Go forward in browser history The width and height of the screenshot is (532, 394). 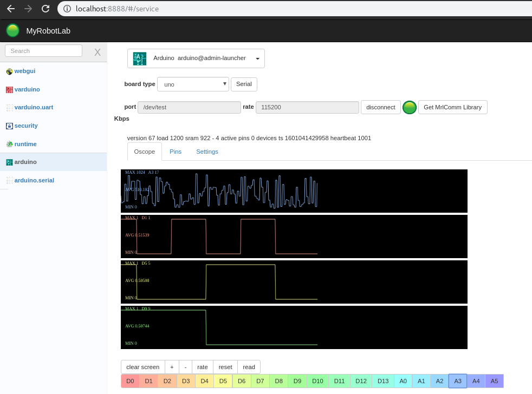coord(28,9)
